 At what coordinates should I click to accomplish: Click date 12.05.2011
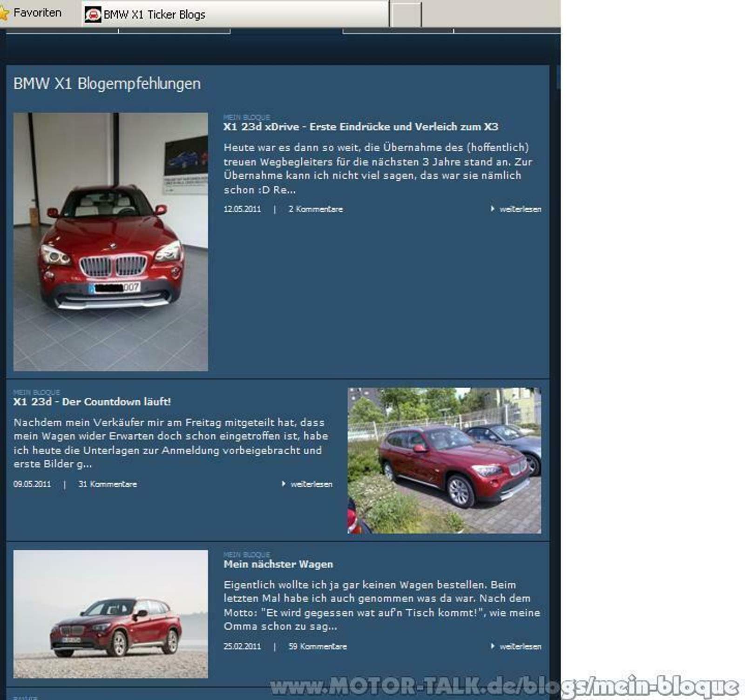(242, 209)
